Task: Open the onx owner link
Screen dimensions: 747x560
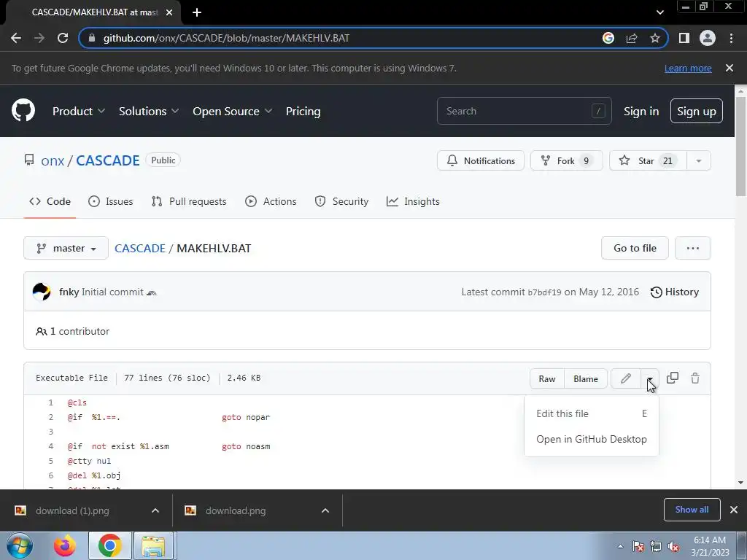Action: [x=53, y=160]
